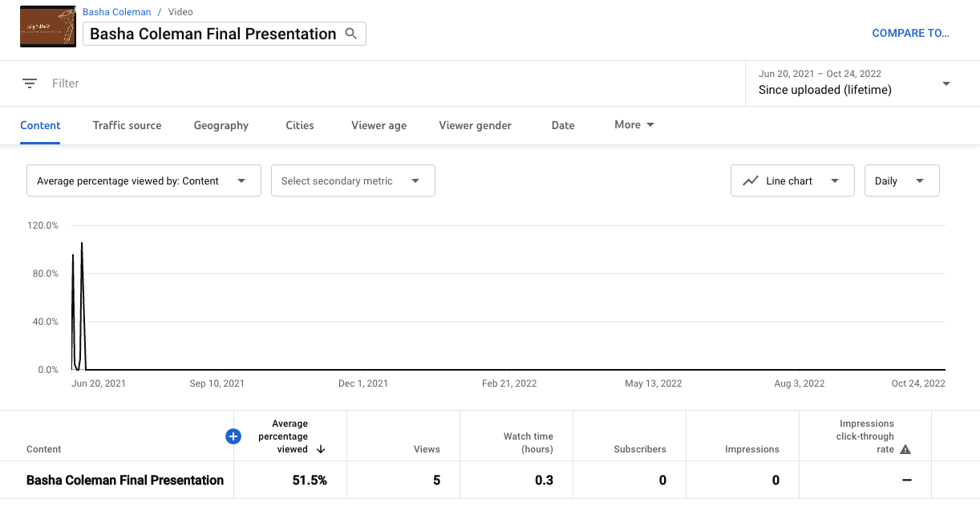The image size is (980, 511).
Task: Click the COMPARE TO link
Action: pos(910,33)
